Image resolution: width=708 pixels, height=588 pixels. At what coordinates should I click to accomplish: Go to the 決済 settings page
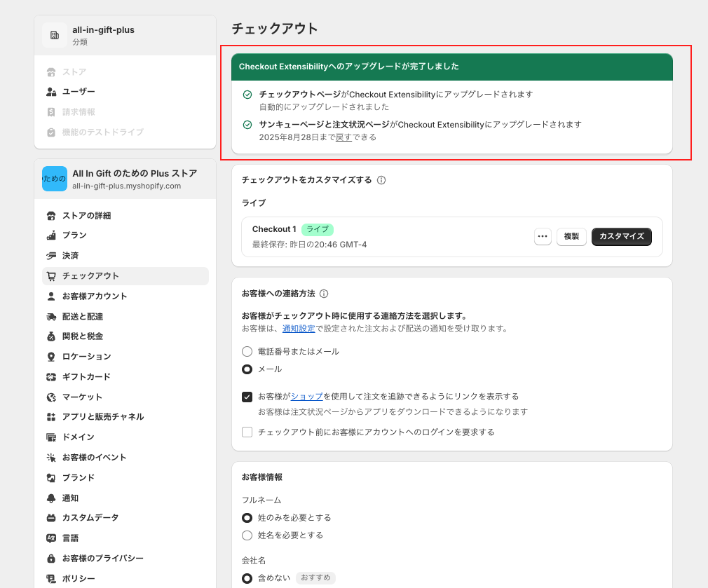[70, 256]
